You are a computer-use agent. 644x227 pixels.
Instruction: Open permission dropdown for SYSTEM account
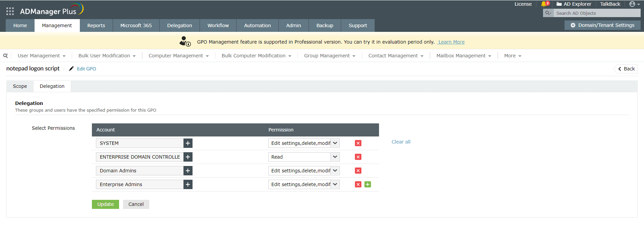click(x=335, y=143)
